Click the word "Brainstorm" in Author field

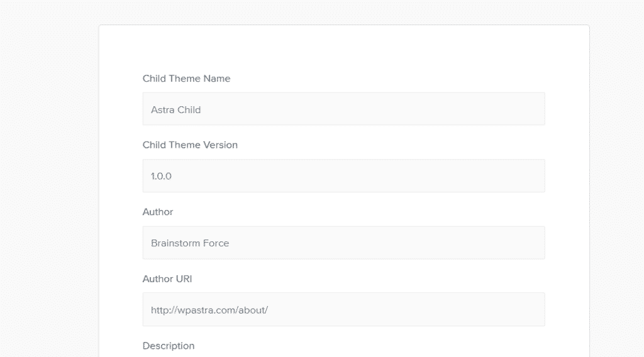175,243
